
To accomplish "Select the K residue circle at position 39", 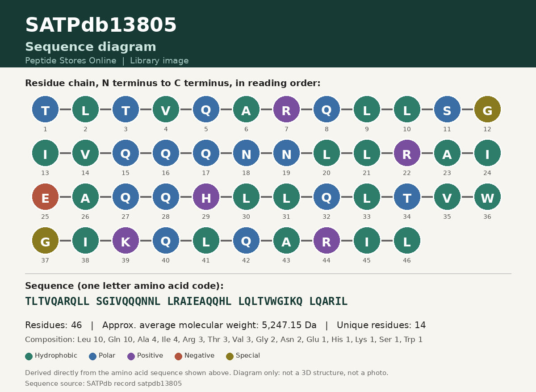I will 126,241.
